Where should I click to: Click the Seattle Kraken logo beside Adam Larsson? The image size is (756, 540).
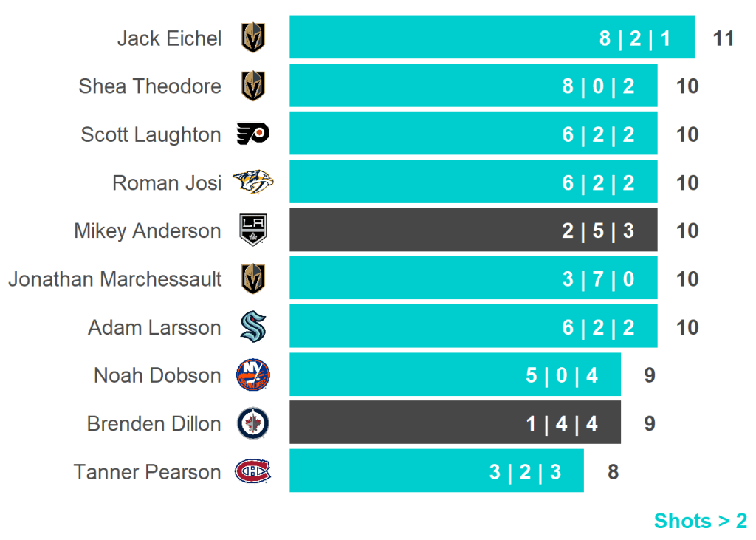point(253,327)
